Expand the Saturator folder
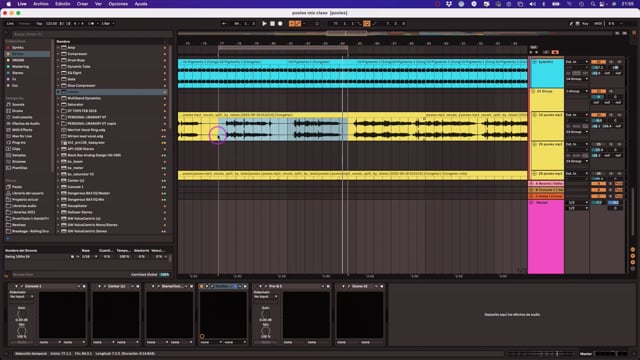Viewport: 640px width, 360px height. [58, 104]
